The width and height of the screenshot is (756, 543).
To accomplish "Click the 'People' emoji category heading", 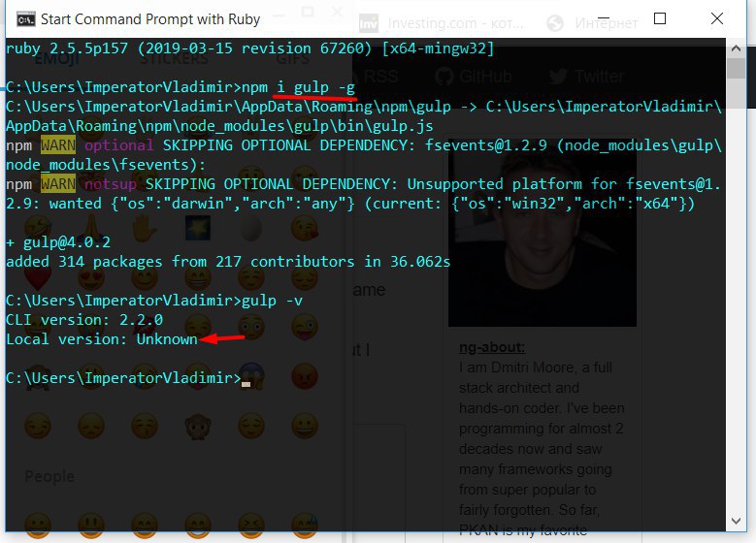I will pos(49,476).
